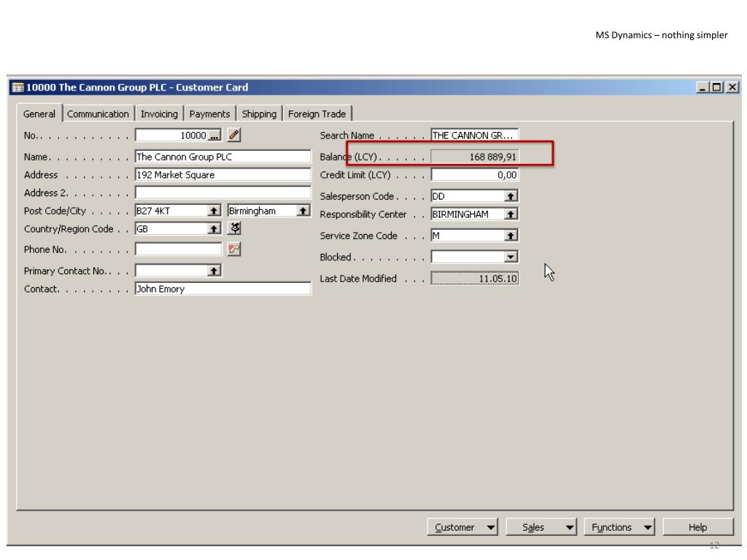The width and height of the screenshot is (747, 560).
Task: Go to the Payments tab
Action: (x=209, y=114)
